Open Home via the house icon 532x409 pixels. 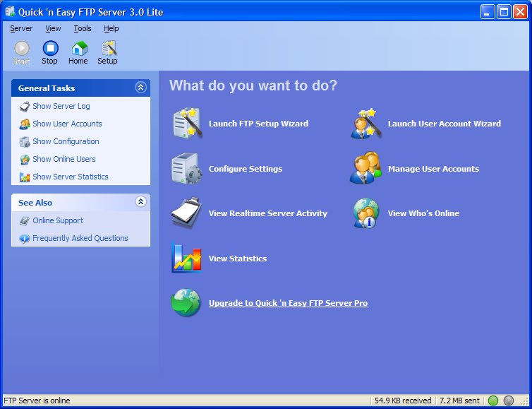tap(80, 49)
